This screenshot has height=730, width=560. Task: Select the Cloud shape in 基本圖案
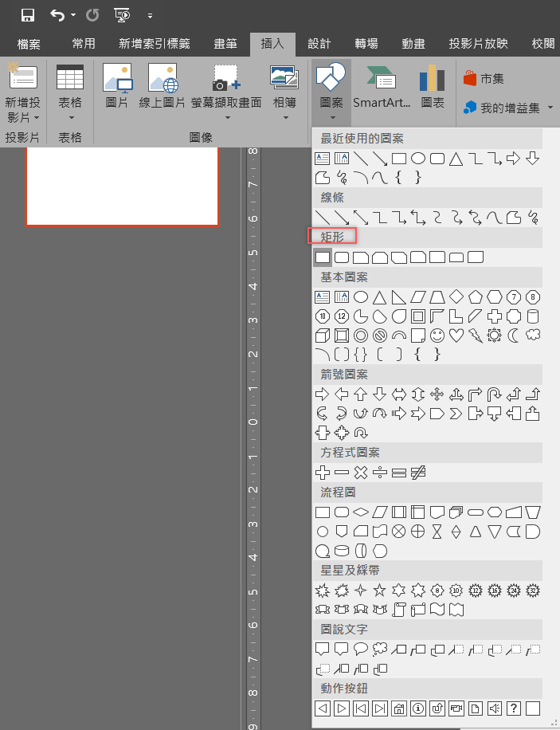coord(533,335)
